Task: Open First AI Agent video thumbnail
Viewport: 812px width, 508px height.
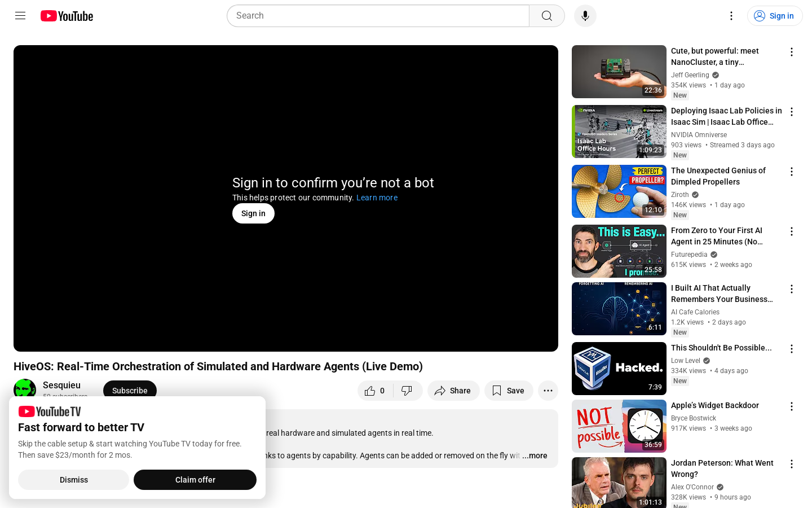Action: click(619, 251)
